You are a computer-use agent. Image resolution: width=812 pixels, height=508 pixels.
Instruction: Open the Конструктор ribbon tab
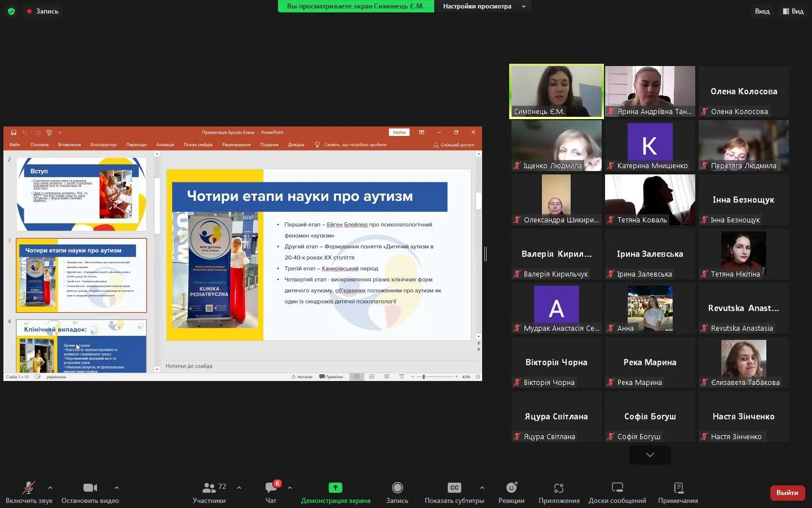click(103, 145)
